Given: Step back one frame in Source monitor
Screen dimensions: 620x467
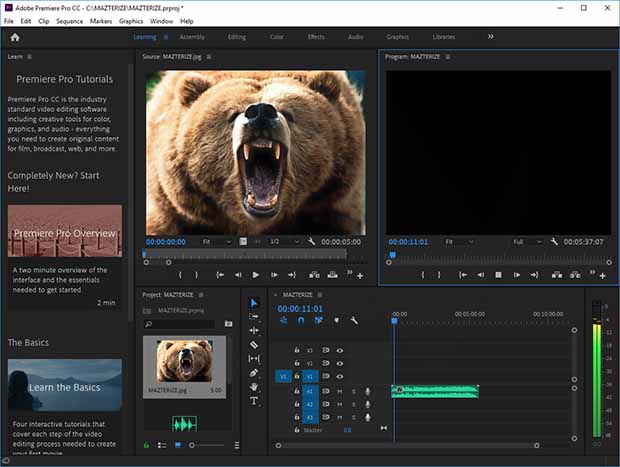Looking at the screenshot, I should coord(238,275).
